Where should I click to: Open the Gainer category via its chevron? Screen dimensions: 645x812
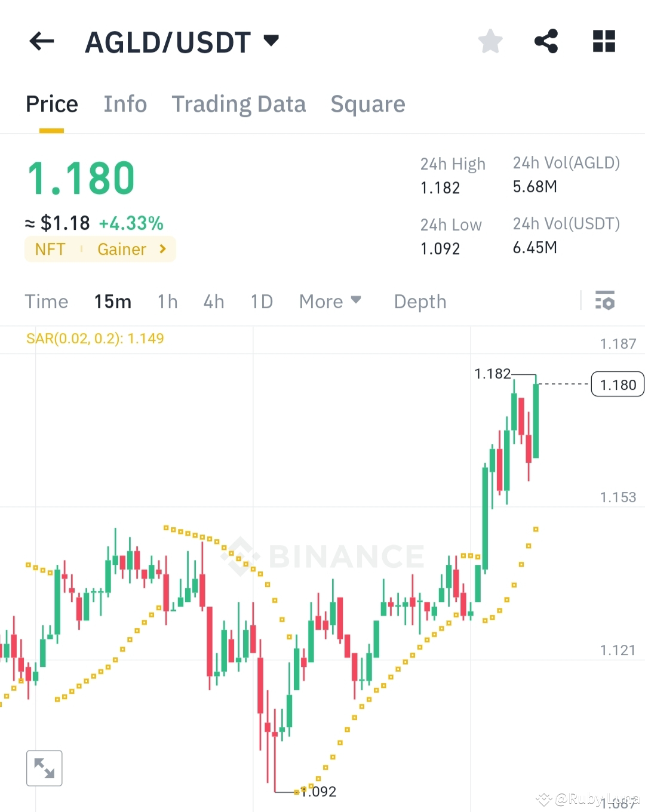pyautogui.click(x=162, y=249)
